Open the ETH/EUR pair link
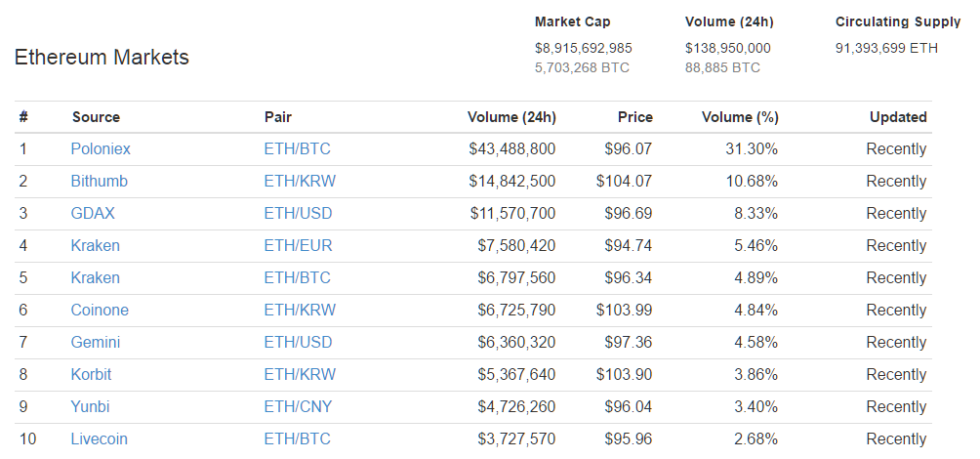Viewport: 980px width, 459px height. tap(298, 246)
